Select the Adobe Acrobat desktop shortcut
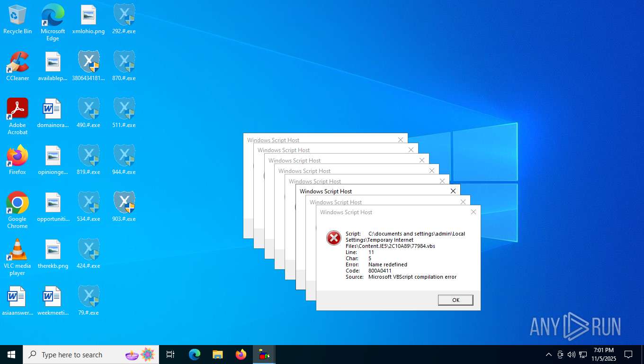644x364 pixels. click(x=18, y=117)
